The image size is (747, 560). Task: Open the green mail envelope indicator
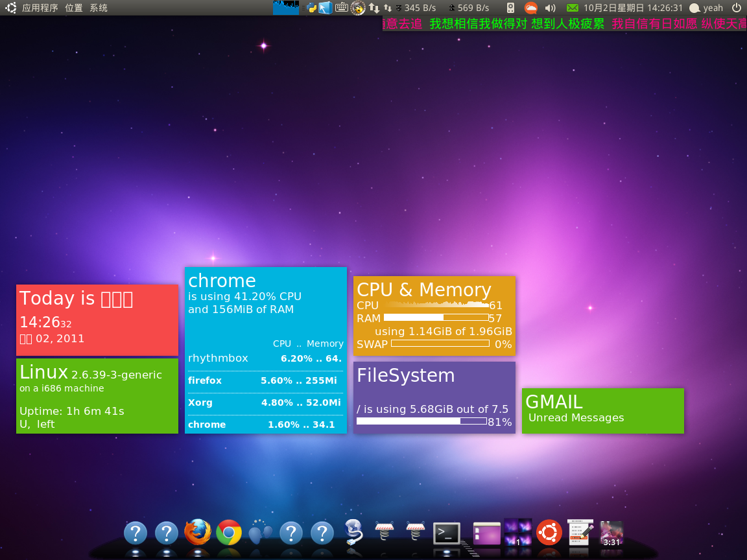click(573, 8)
